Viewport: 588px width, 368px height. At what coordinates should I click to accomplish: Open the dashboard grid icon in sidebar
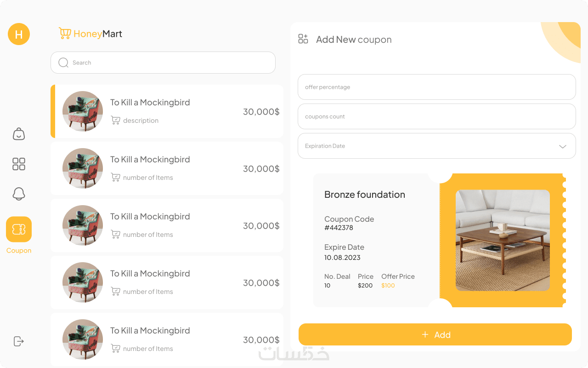coord(19,164)
